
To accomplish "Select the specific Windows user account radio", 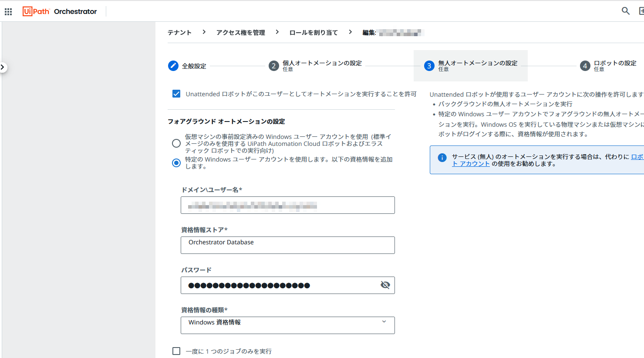I will pos(176,163).
